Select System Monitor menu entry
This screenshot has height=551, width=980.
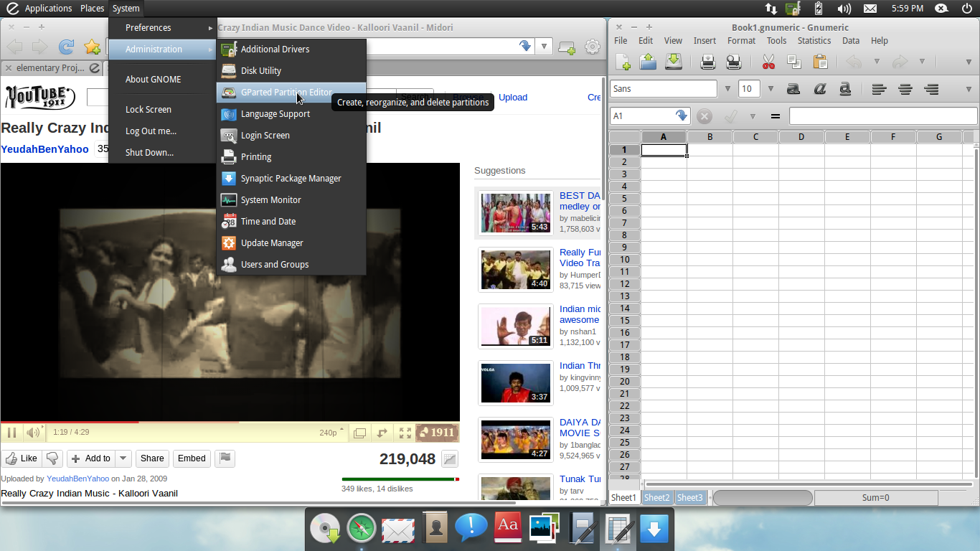click(x=291, y=199)
